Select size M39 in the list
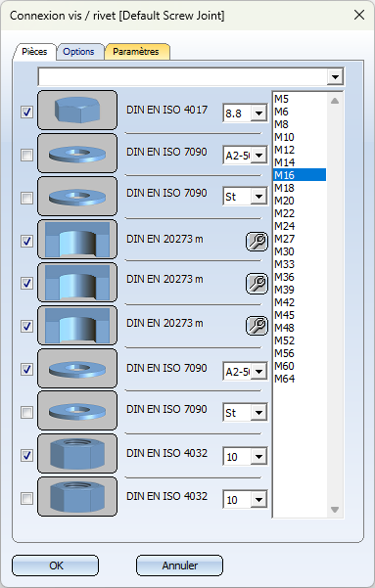 pyautogui.click(x=300, y=290)
